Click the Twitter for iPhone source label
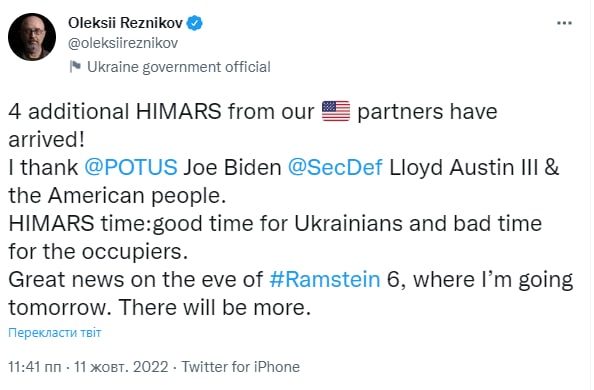This screenshot has width=594, height=390. (x=241, y=367)
